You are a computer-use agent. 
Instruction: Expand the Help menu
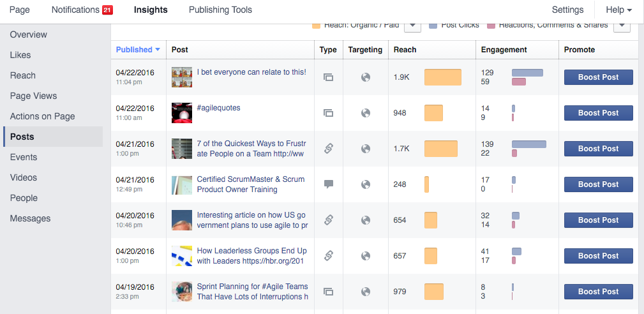618,10
